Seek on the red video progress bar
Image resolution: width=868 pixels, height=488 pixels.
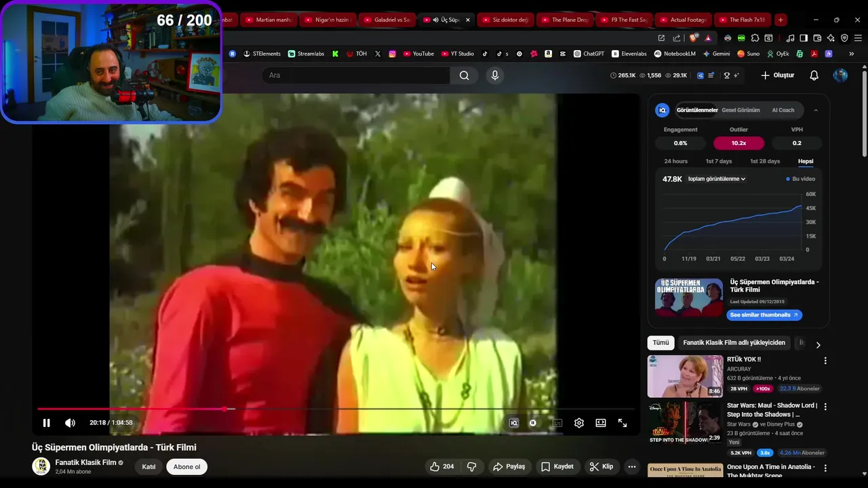336,409
